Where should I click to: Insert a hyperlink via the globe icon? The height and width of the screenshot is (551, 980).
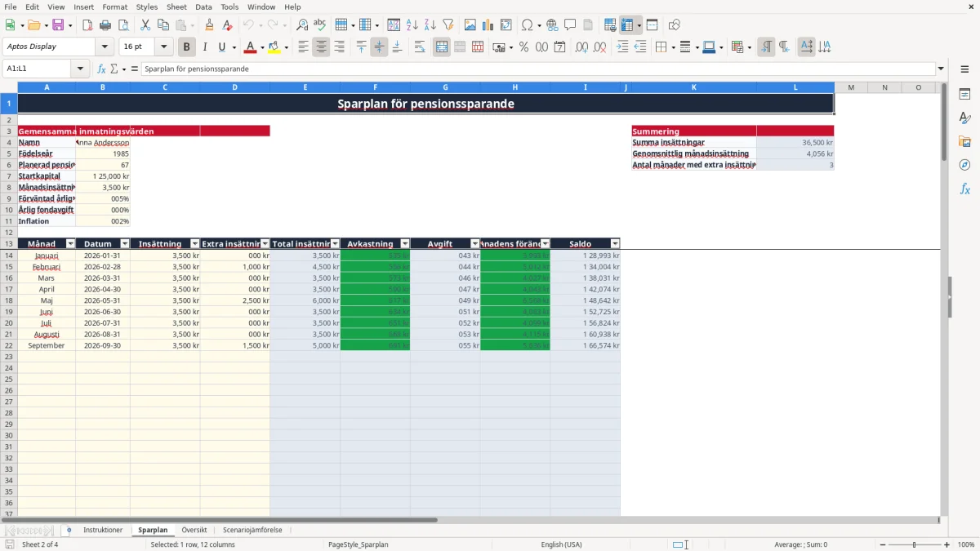(552, 25)
